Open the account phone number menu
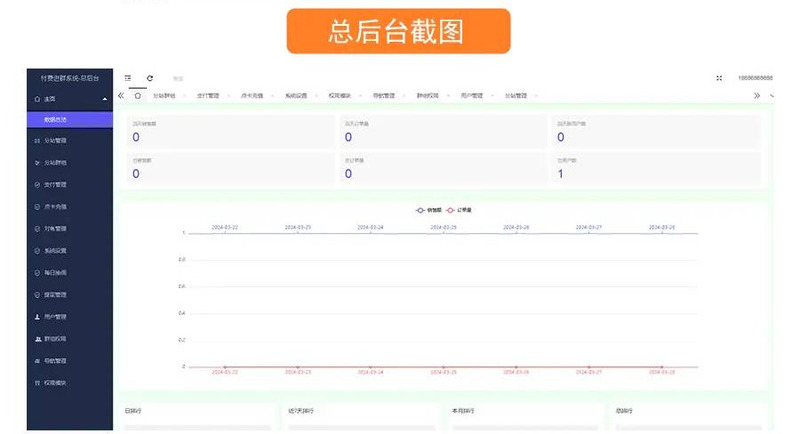The height and width of the screenshot is (434, 800). click(754, 77)
